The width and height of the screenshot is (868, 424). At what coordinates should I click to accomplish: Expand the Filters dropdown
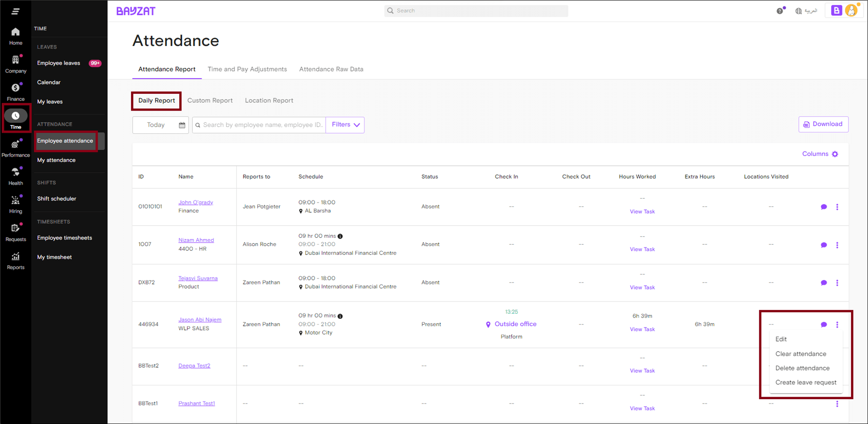tap(345, 125)
